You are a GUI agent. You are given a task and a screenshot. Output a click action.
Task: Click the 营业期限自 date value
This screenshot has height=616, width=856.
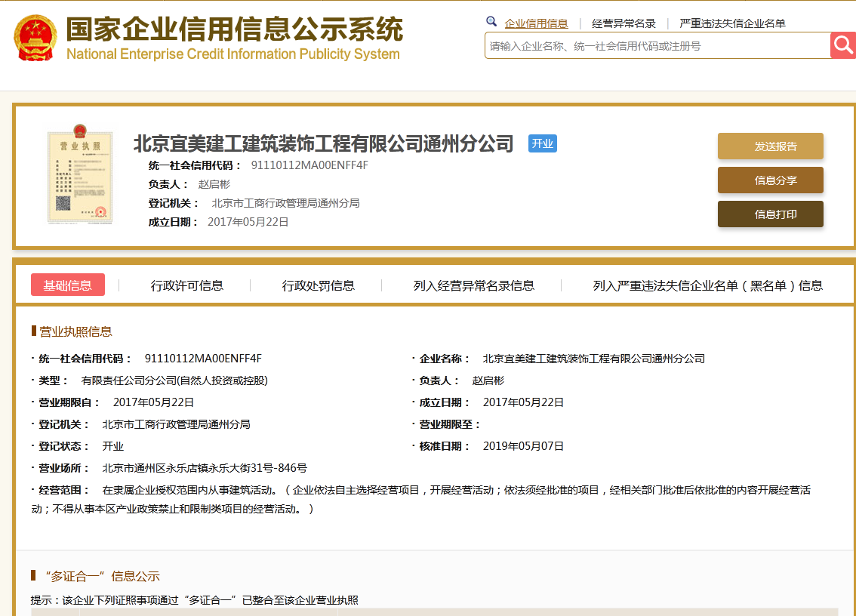[153, 402]
